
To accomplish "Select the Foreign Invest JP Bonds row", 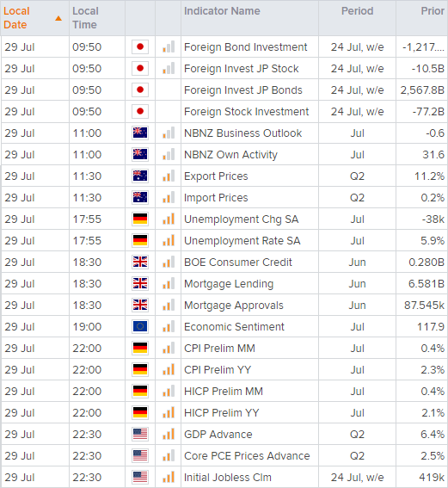I will click(224, 90).
